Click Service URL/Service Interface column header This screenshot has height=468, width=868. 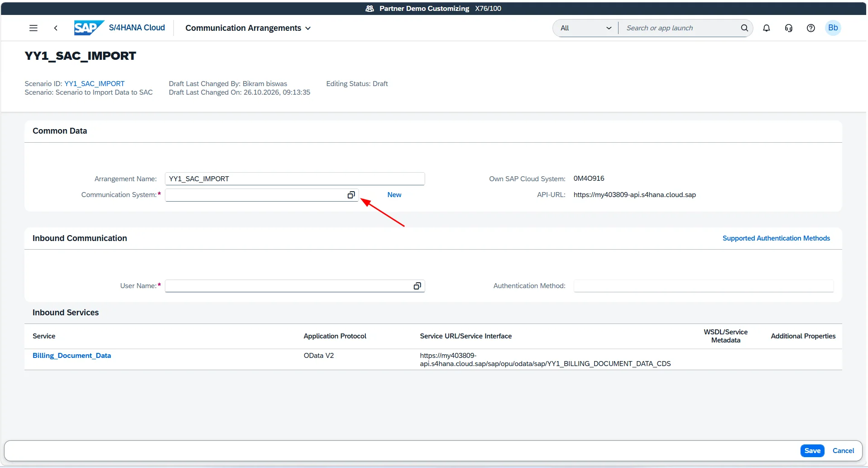pyautogui.click(x=465, y=336)
